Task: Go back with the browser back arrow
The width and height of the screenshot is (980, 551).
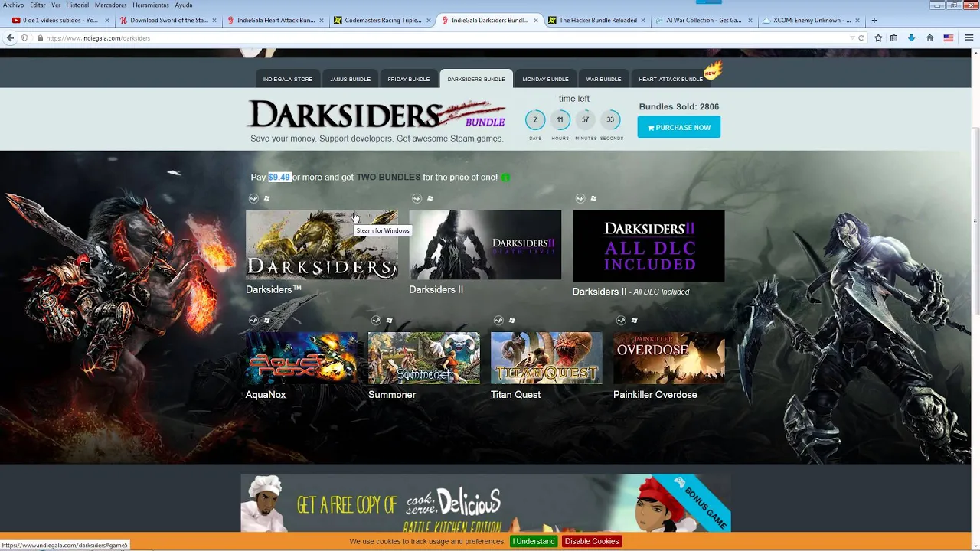Action: [10, 37]
